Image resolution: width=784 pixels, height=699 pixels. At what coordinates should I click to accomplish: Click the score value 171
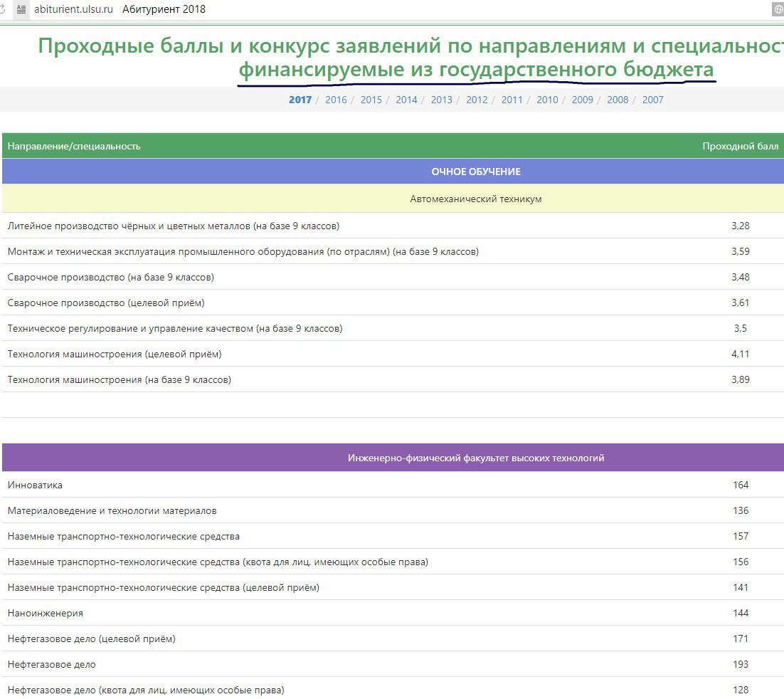tap(741, 638)
